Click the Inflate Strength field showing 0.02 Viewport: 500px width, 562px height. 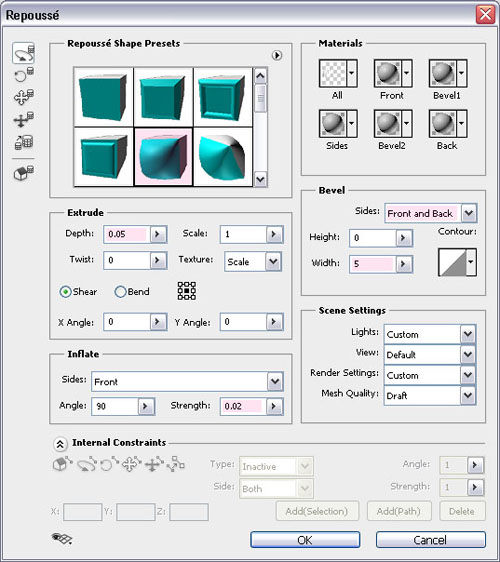(243, 406)
